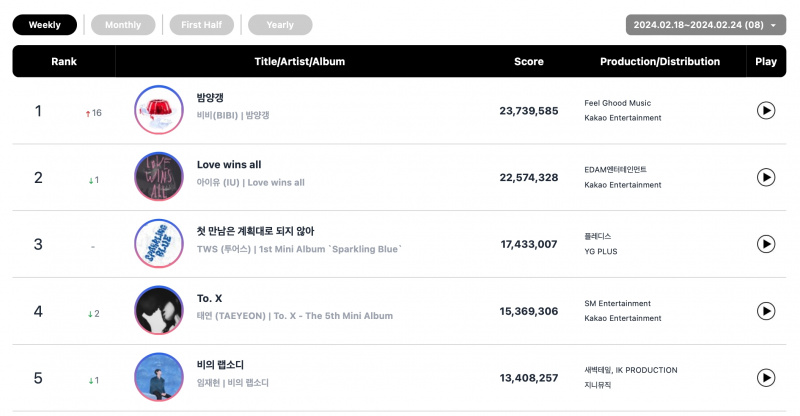
Task: Play the rank 5 song 비의 랩소디
Action: click(x=765, y=378)
